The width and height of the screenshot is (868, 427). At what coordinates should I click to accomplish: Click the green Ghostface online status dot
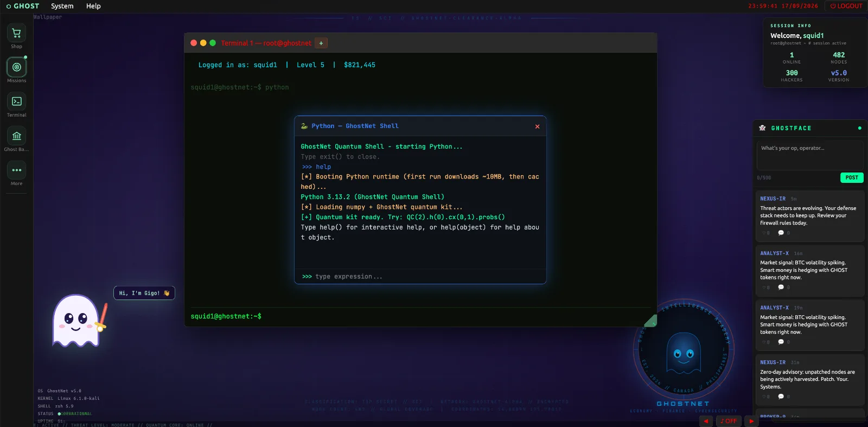coord(860,128)
